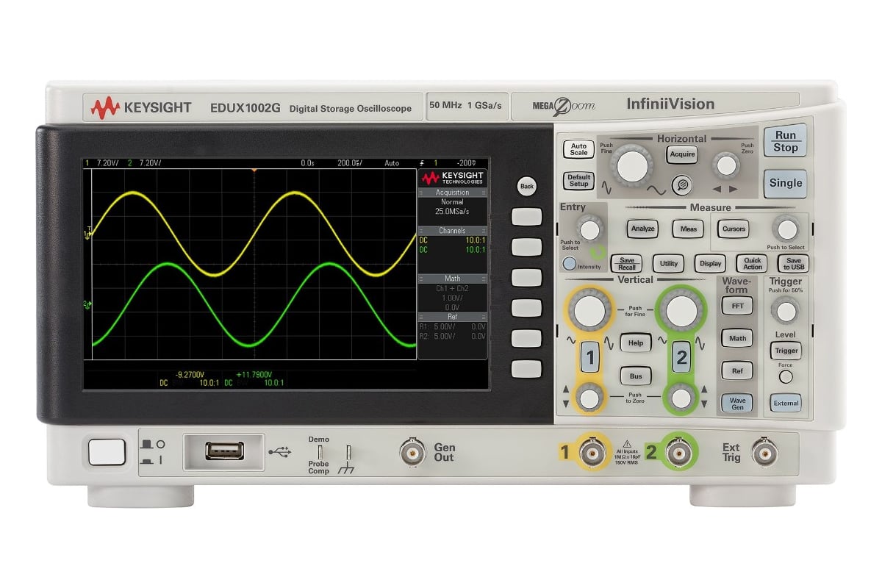Viewport: 882px width, 588px height.
Task: Click the ground terminal beside Probe Comp
Action: pos(349,451)
